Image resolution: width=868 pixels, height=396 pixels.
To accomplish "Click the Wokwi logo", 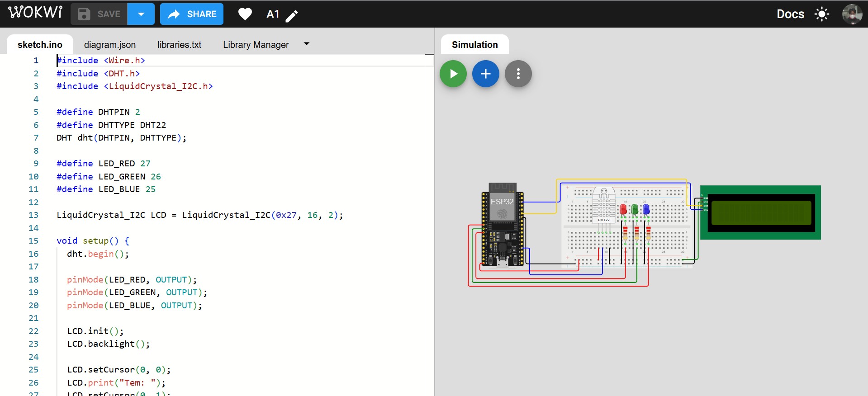I will coord(35,13).
